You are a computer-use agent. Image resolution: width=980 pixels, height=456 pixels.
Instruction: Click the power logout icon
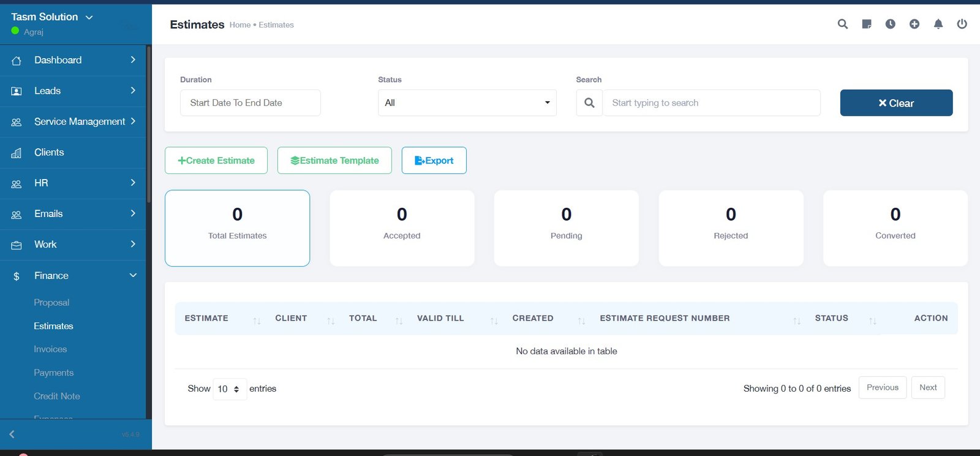point(962,24)
